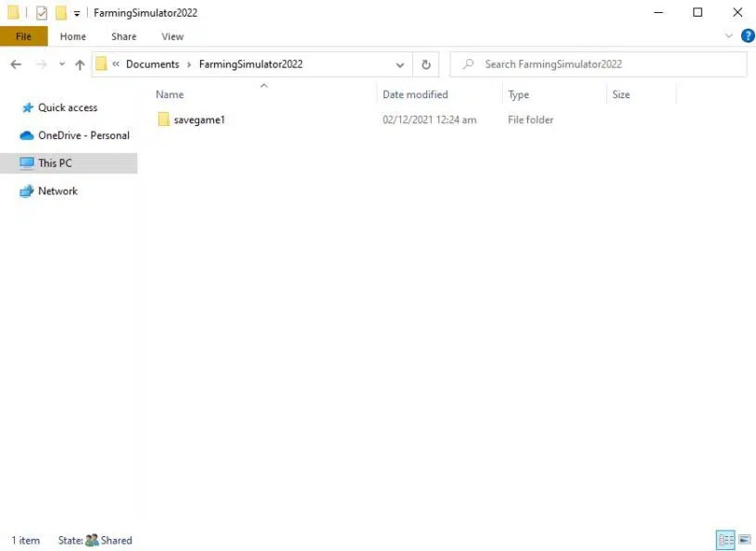Screen dimensions: 756x551
Task: Go back to previous folder
Action: (x=16, y=64)
